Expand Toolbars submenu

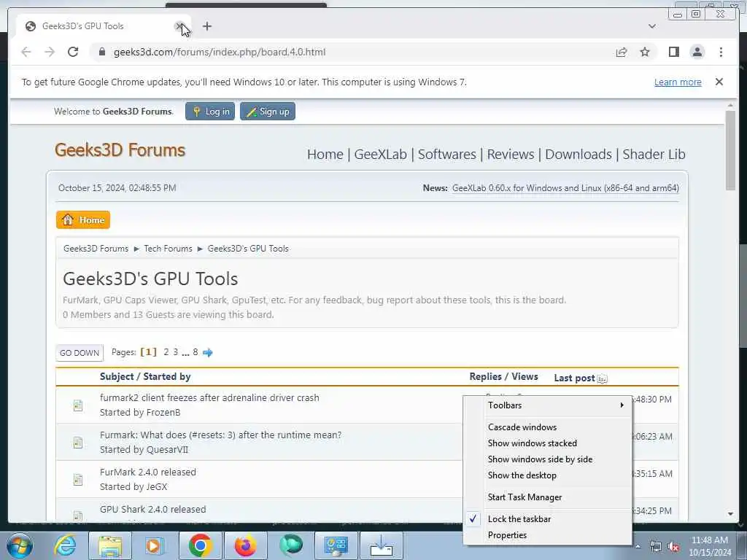(547, 405)
